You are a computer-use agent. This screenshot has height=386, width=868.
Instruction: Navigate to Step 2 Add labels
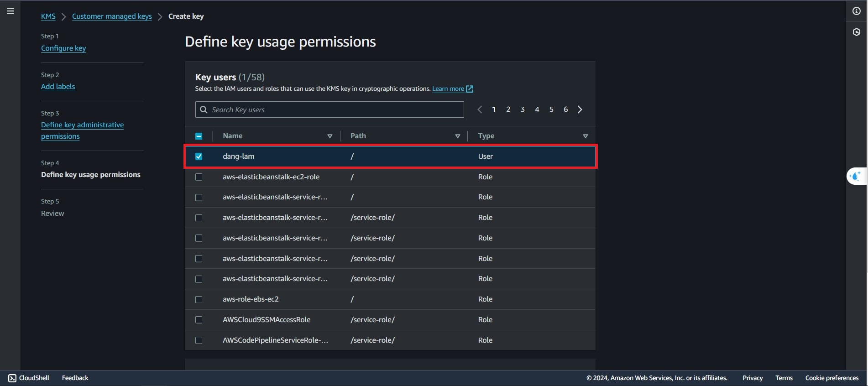[58, 87]
